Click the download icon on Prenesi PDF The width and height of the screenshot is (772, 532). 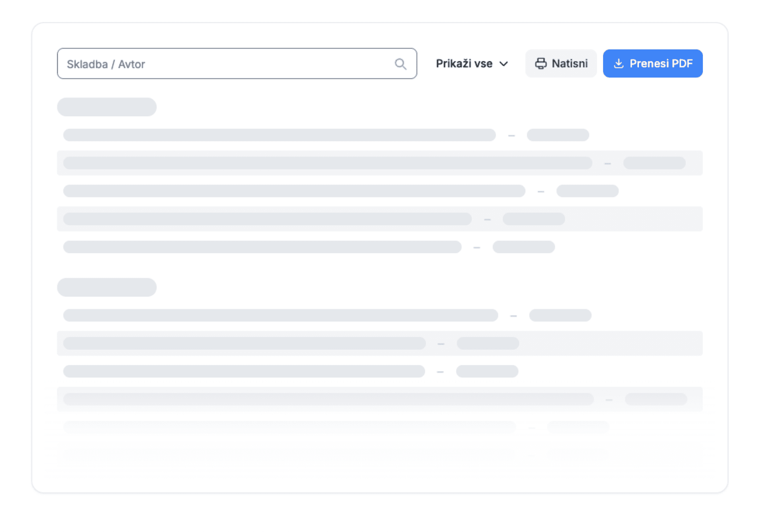618,63
